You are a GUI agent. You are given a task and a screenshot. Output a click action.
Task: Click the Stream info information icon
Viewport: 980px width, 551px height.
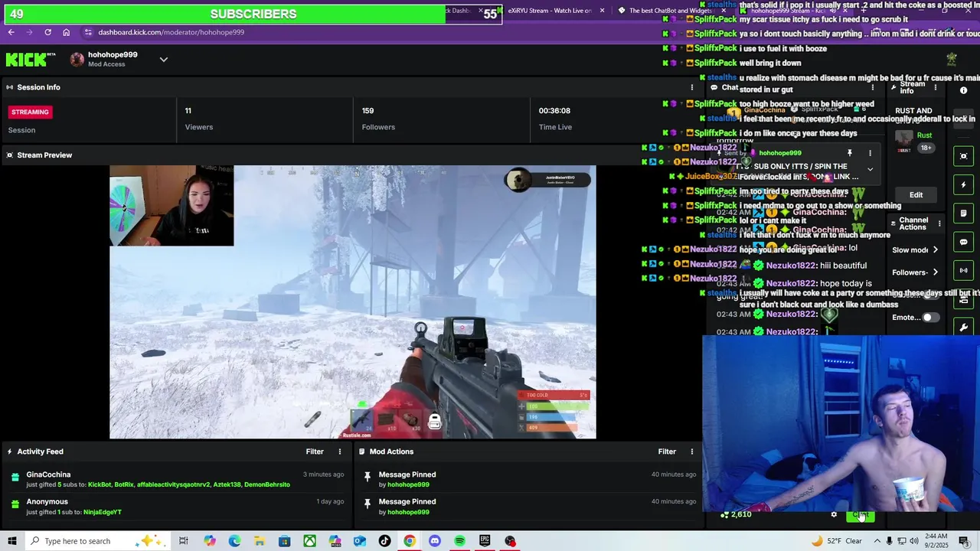pyautogui.click(x=963, y=90)
